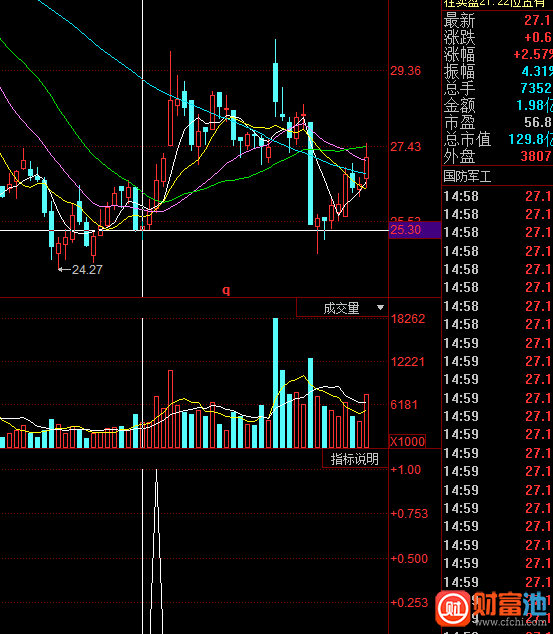
Task: Click the 涨幅 percentage row
Action: coord(498,54)
